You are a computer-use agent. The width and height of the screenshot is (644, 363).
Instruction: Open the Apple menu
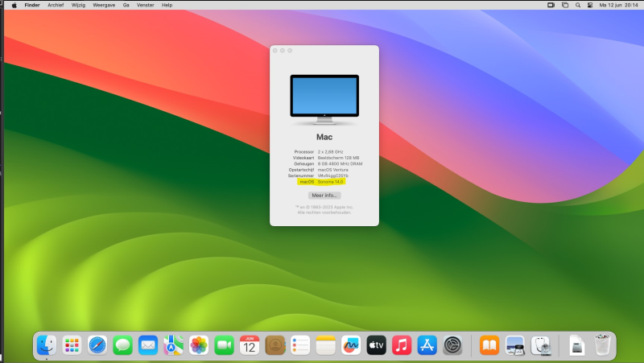pyautogui.click(x=14, y=5)
